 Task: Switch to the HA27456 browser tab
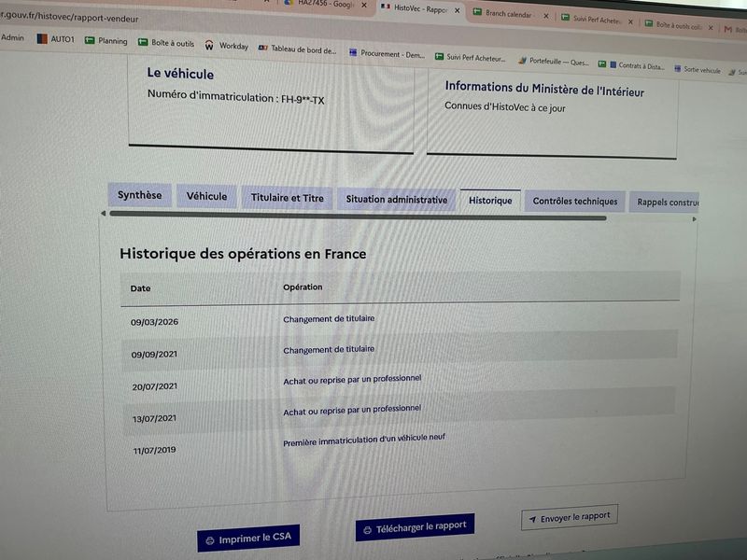321,4
